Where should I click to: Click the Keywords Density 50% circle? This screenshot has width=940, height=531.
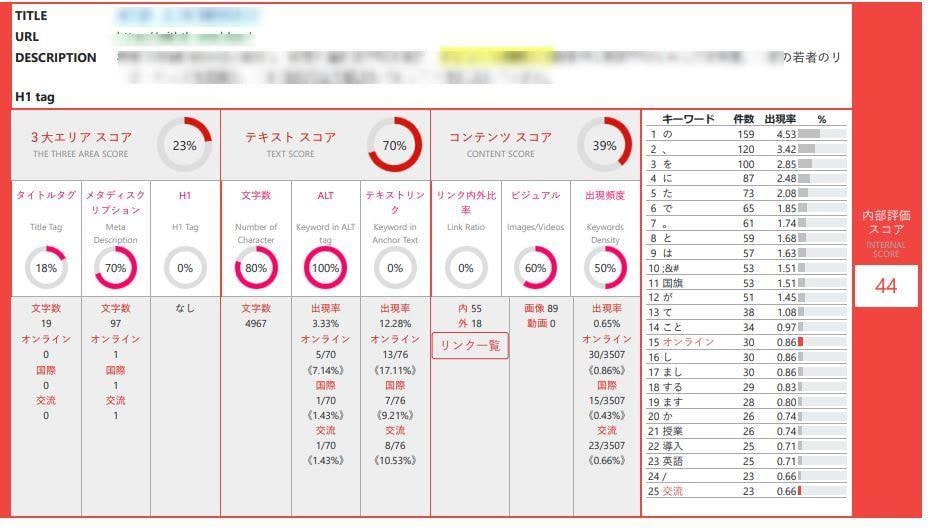point(605,268)
